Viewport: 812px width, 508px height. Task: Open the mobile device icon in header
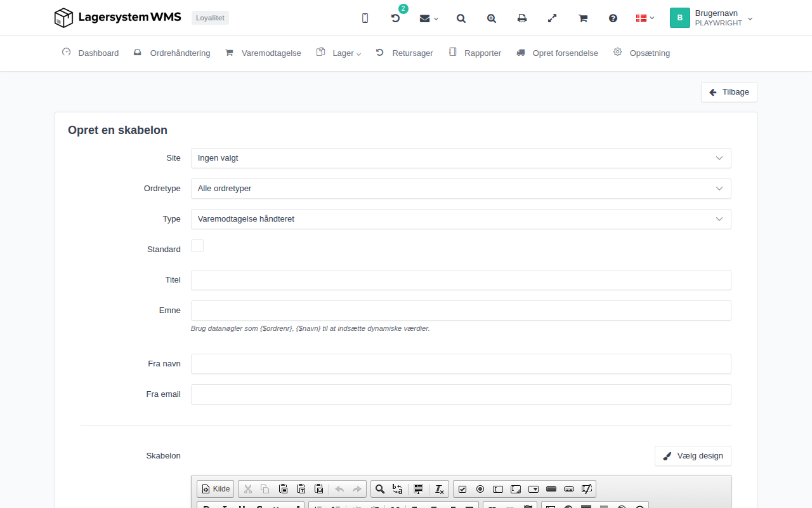365,18
